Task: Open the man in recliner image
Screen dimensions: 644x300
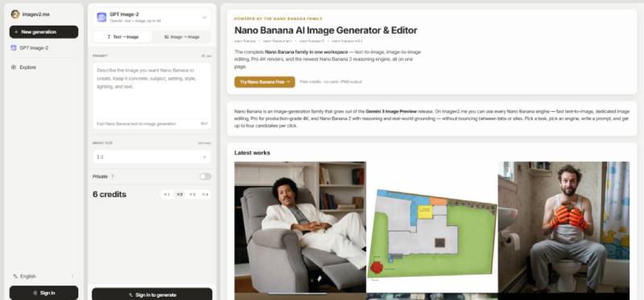Action: [x=299, y=227]
